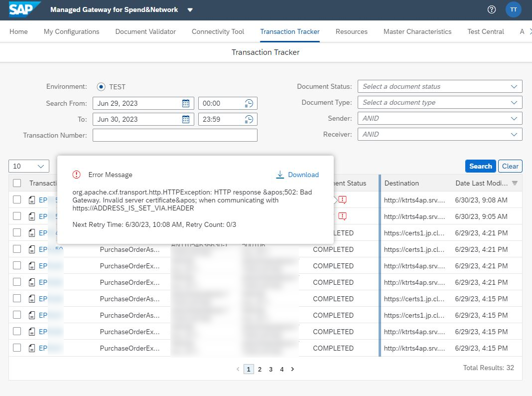Go to page 4 of results
The image size is (532, 396).
281,369
